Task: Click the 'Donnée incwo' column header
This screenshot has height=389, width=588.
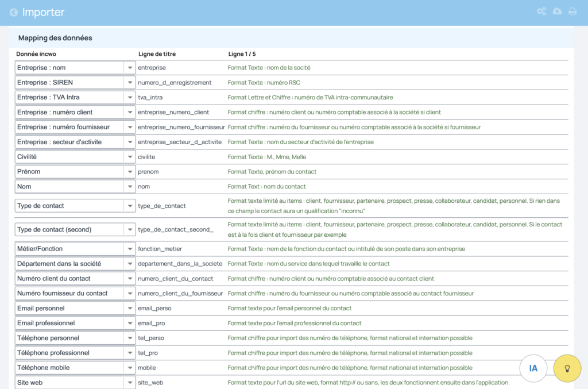Action: pyautogui.click(x=36, y=54)
